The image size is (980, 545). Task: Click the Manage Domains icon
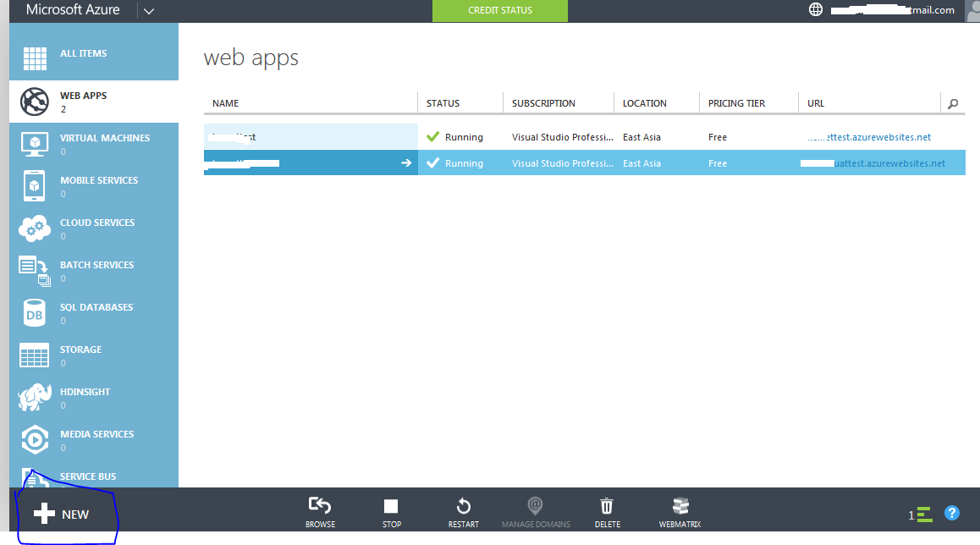[x=535, y=505]
